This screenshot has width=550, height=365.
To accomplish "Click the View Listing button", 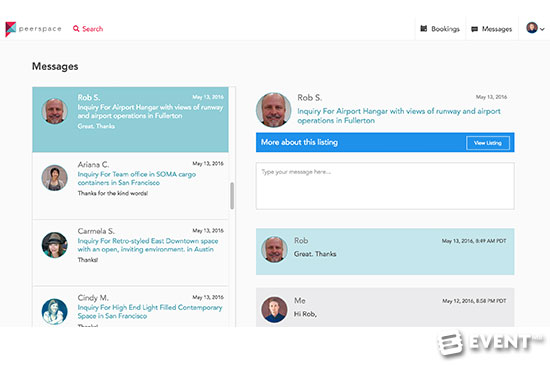I will [488, 143].
